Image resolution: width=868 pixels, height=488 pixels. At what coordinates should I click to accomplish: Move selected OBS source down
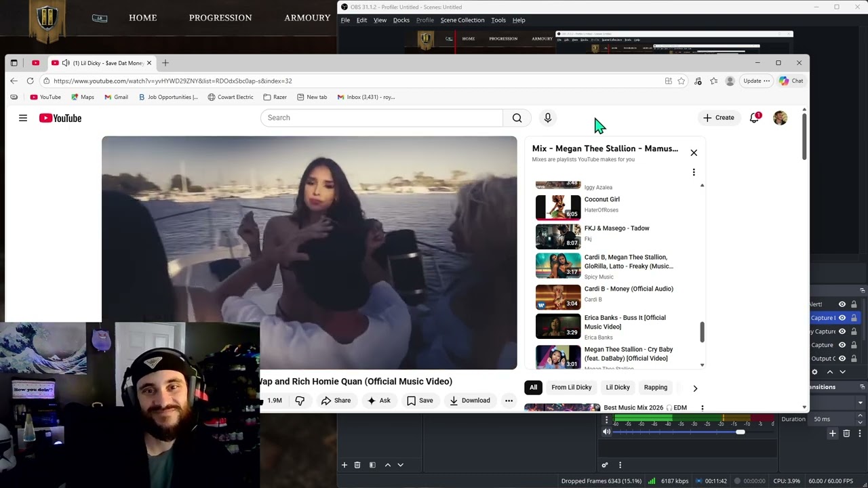pyautogui.click(x=843, y=372)
